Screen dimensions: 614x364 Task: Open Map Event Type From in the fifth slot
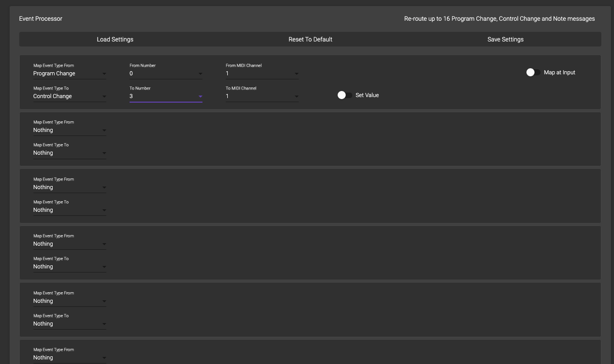(x=70, y=301)
